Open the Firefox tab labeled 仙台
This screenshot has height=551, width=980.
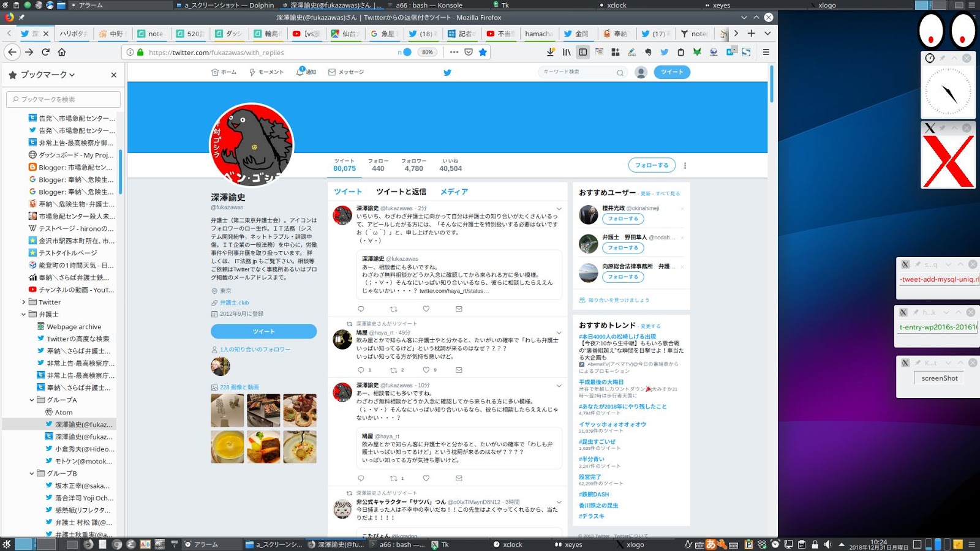(x=345, y=34)
